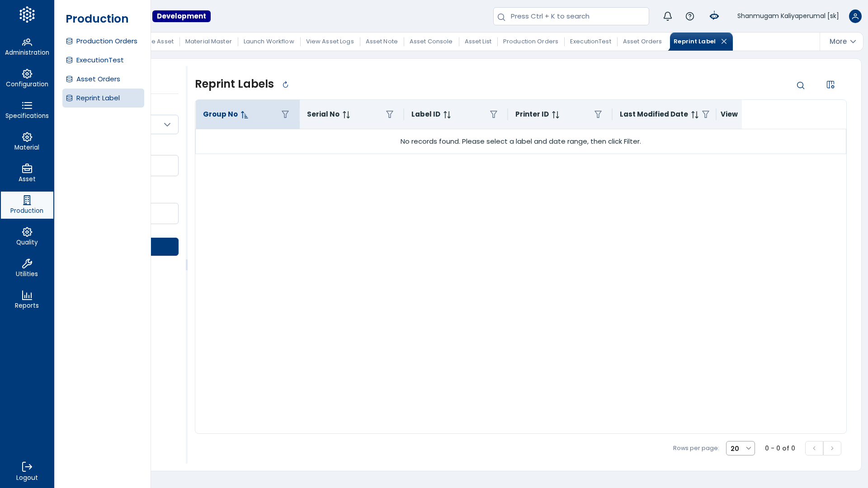
Task: Open the rows per page dropdown
Action: coord(741,448)
